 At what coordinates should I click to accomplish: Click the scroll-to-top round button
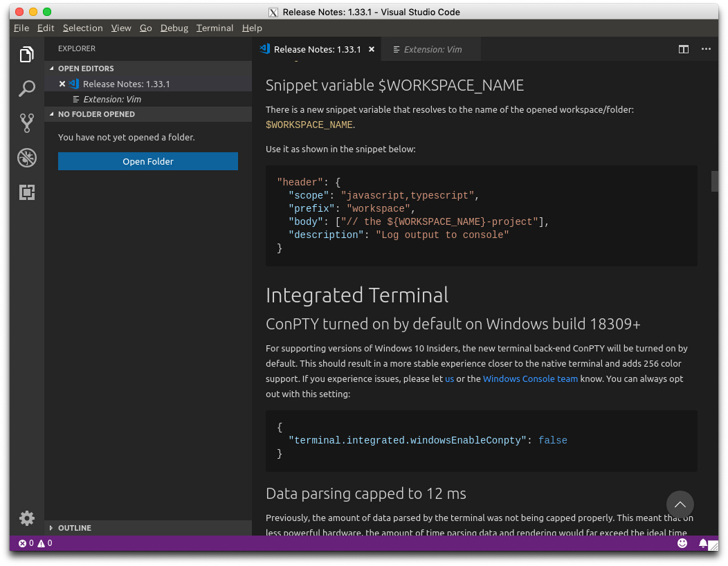click(x=680, y=504)
